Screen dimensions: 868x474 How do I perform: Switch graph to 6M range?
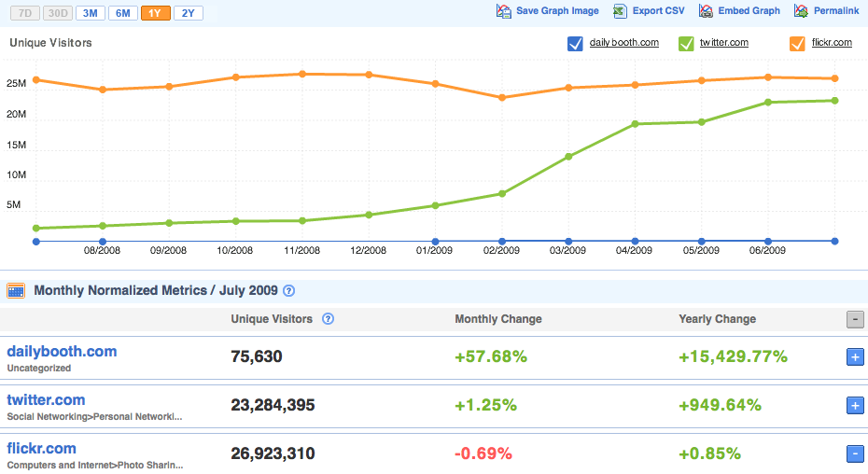coord(123,13)
